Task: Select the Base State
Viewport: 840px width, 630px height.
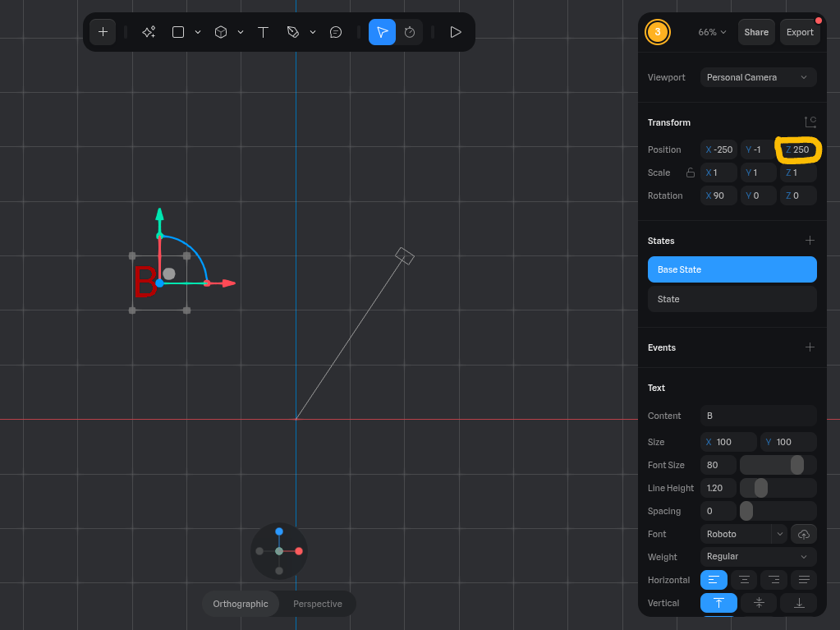Action: coord(732,269)
